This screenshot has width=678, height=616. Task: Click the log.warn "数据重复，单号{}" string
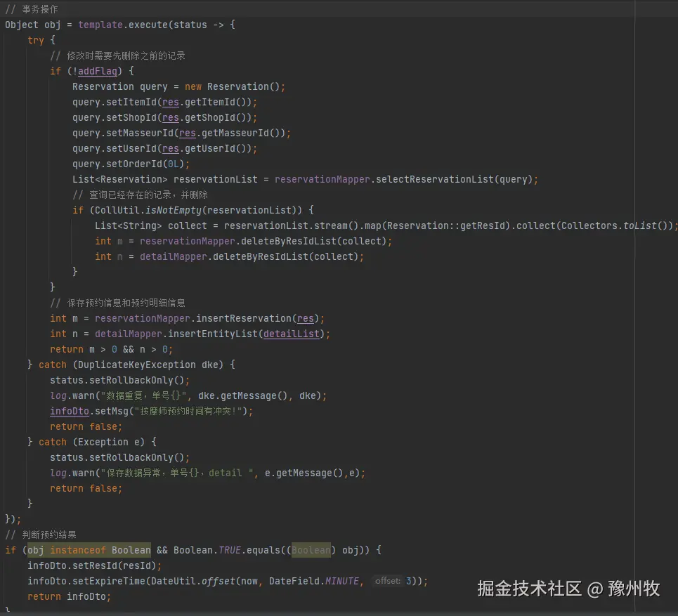tap(145, 396)
